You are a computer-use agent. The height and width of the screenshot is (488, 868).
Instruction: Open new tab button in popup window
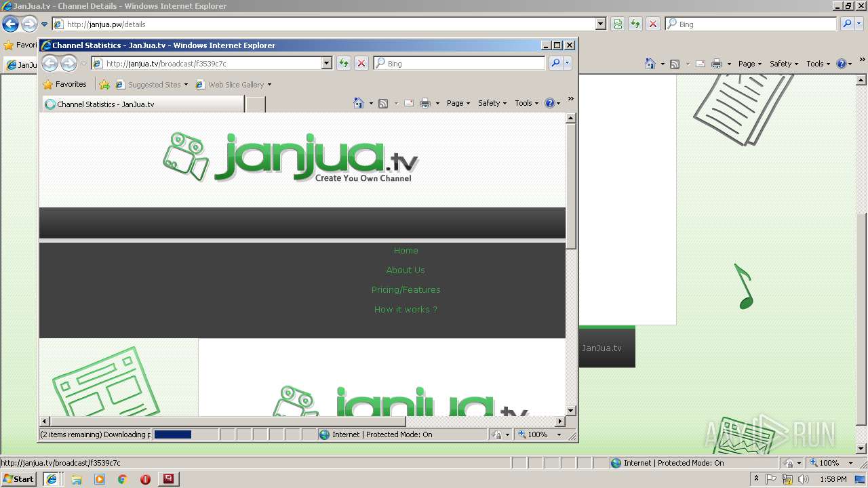point(255,104)
